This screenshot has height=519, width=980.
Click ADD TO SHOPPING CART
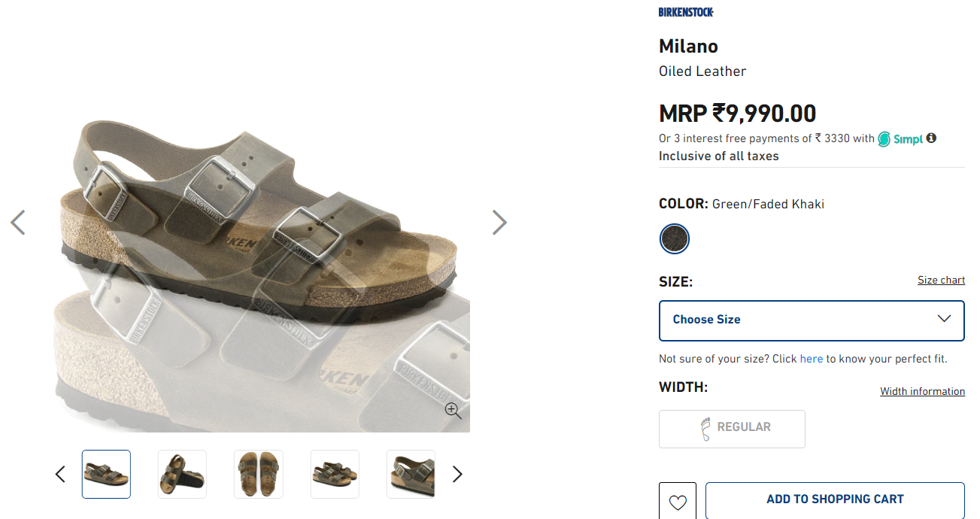(x=834, y=499)
